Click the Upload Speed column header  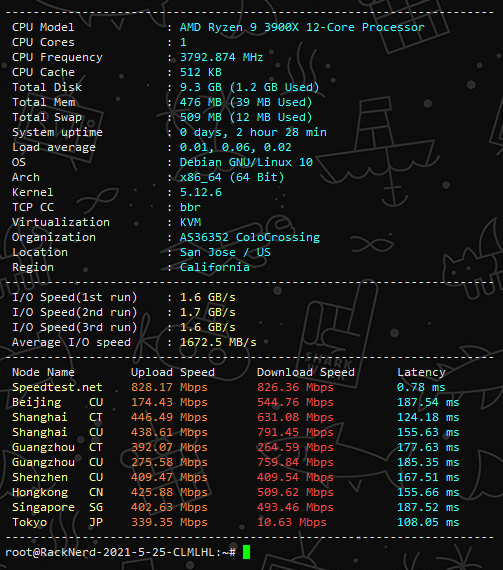(173, 372)
